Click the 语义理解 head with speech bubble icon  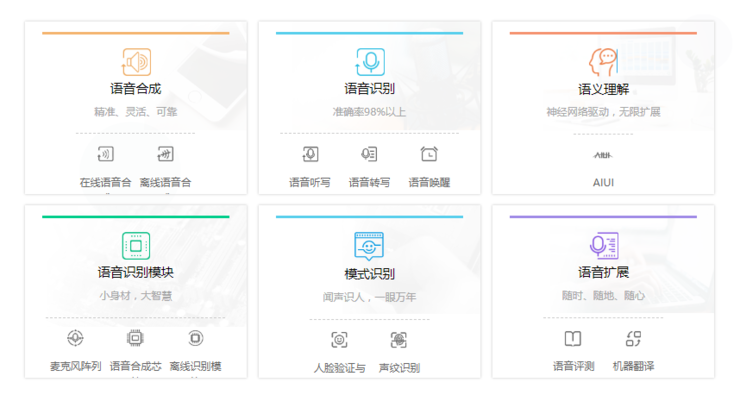603,62
